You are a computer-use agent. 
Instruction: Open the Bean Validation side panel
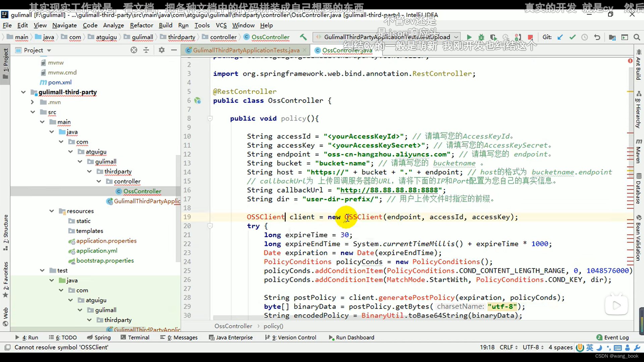pos(639,238)
